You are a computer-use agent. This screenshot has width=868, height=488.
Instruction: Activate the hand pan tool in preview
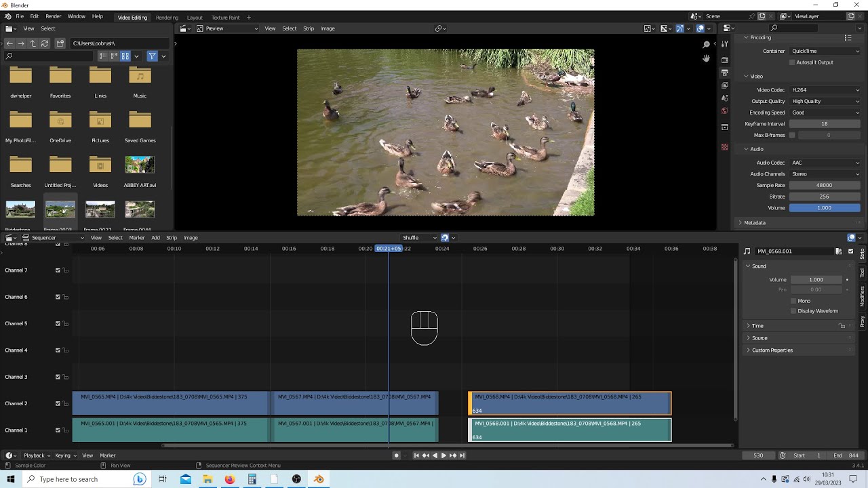(x=706, y=58)
